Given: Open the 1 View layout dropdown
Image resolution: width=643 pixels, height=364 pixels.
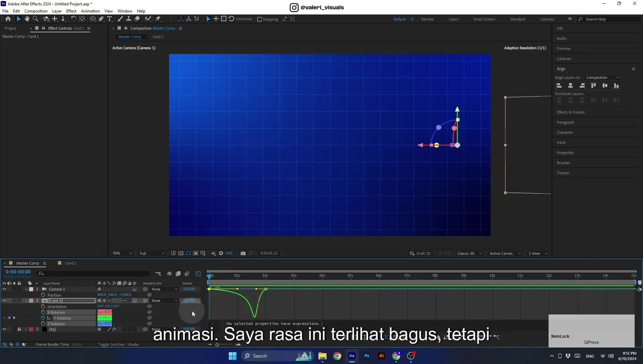Looking at the screenshot, I should click(x=538, y=253).
